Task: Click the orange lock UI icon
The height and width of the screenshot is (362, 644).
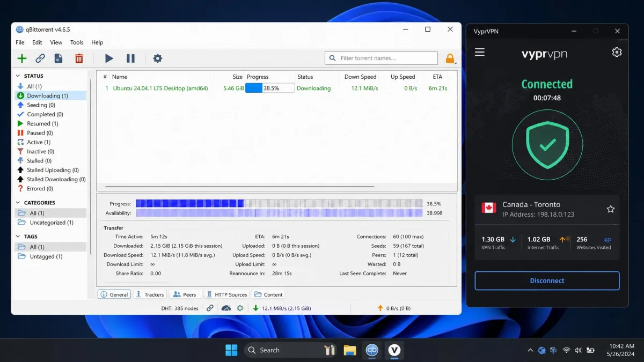Action: pos(450,58)
